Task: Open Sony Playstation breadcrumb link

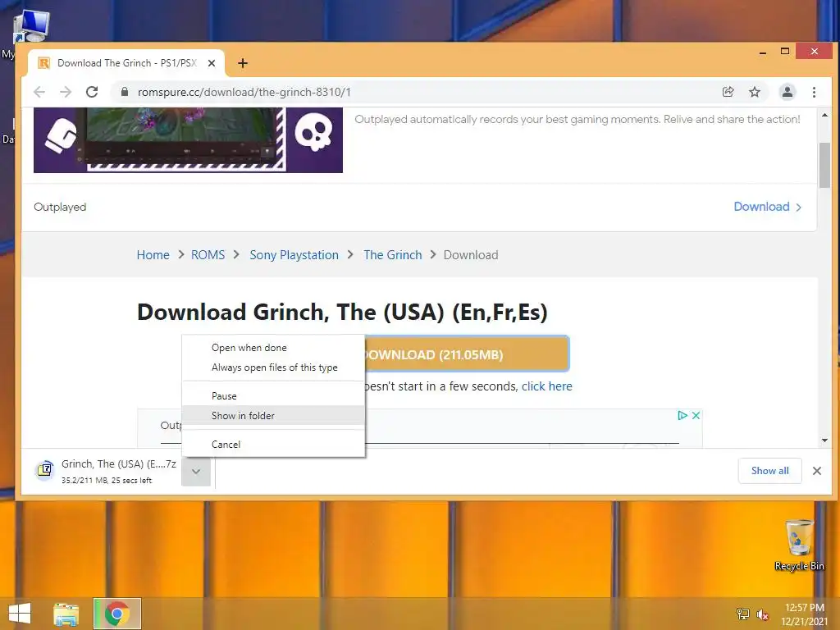Action: (x=294, y=255)
